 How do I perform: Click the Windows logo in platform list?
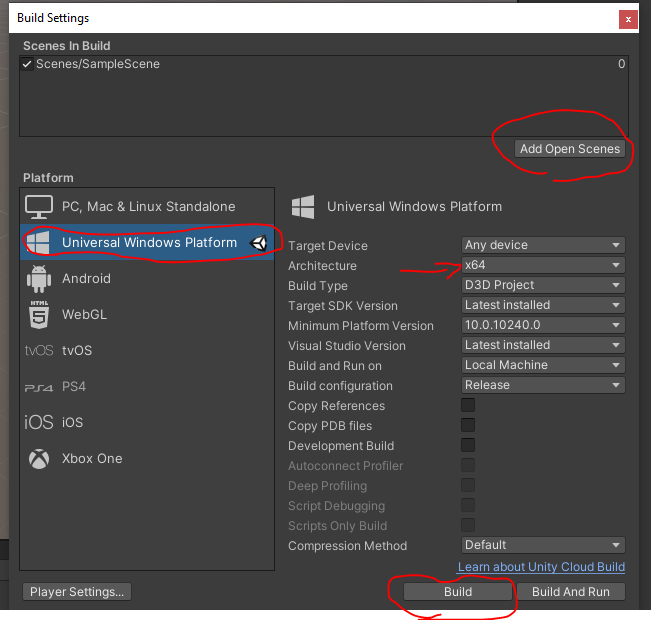click(38, 243)
